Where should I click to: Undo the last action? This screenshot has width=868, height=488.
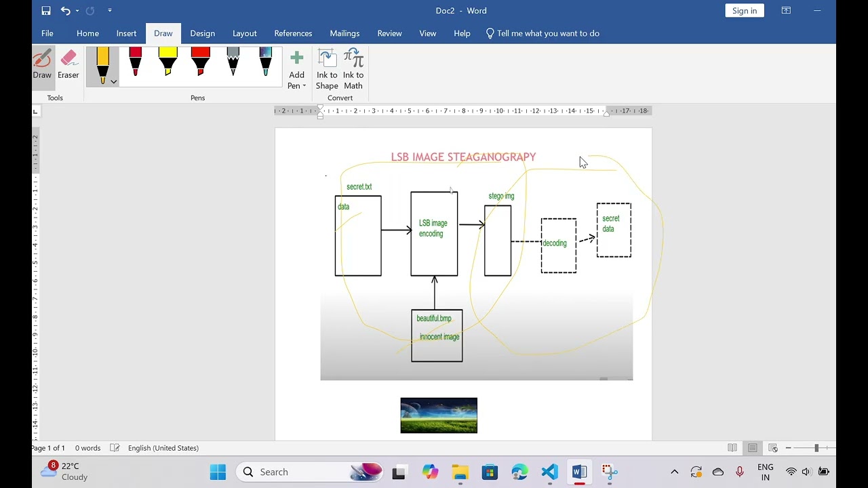tap(65, 11)
